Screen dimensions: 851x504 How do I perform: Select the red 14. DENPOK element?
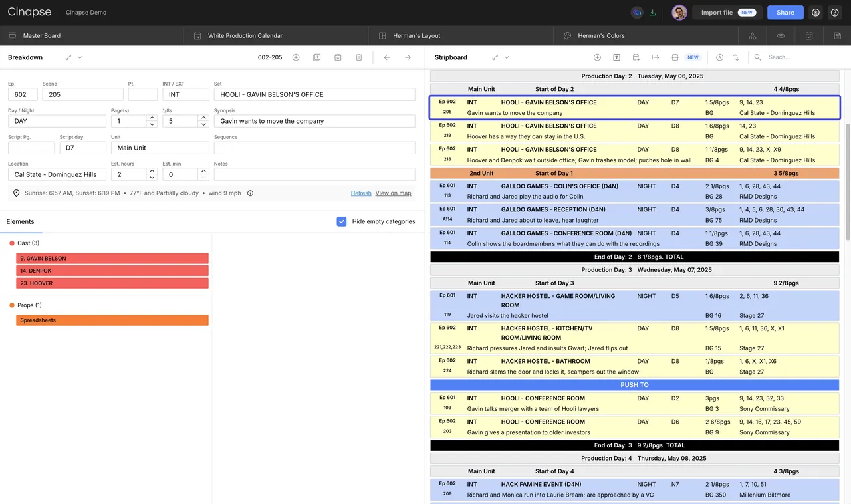click(112, 271)
